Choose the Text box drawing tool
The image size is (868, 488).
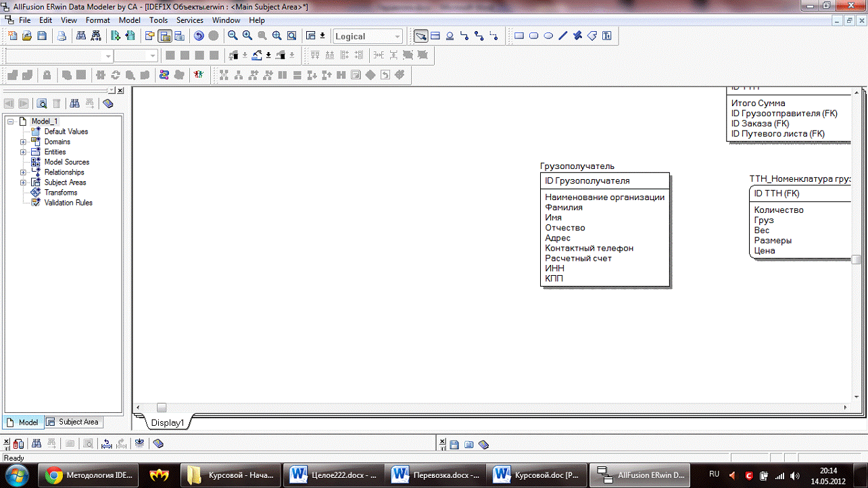point(607,36)
